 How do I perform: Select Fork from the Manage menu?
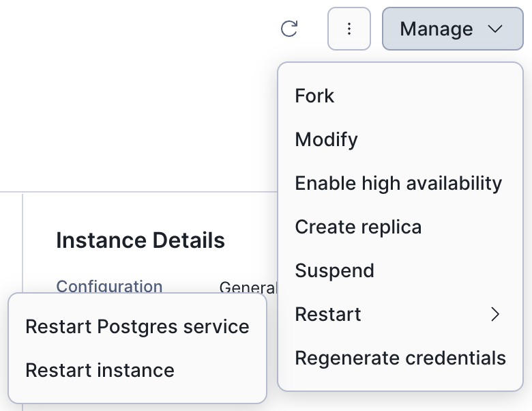(x=314, y=96)
